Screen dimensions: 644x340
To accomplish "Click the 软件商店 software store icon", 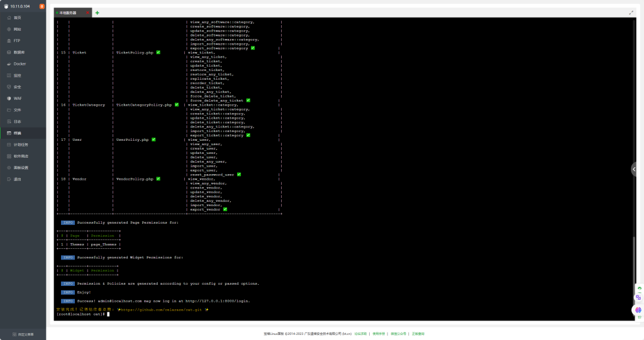I will point(9,156).
